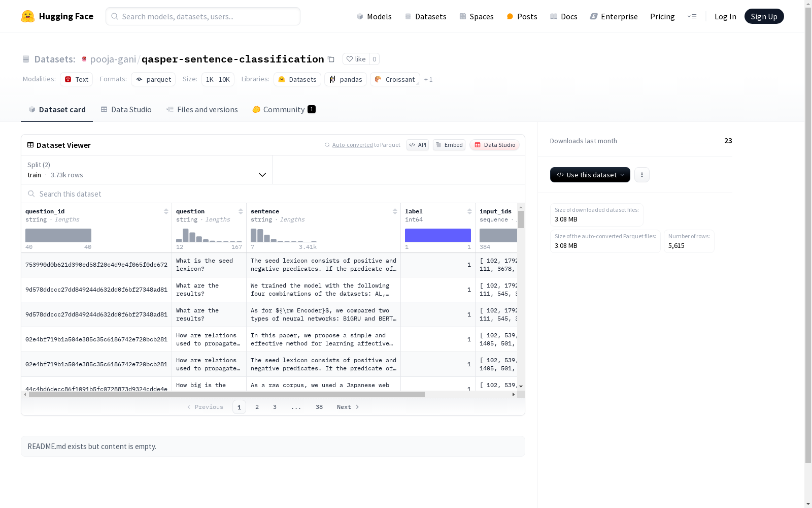Image resolution: width=812 pixels, height=508 pixels.
Task: Select the 'What is the seed lexicon?' cell
Action: tap(209, 265)
